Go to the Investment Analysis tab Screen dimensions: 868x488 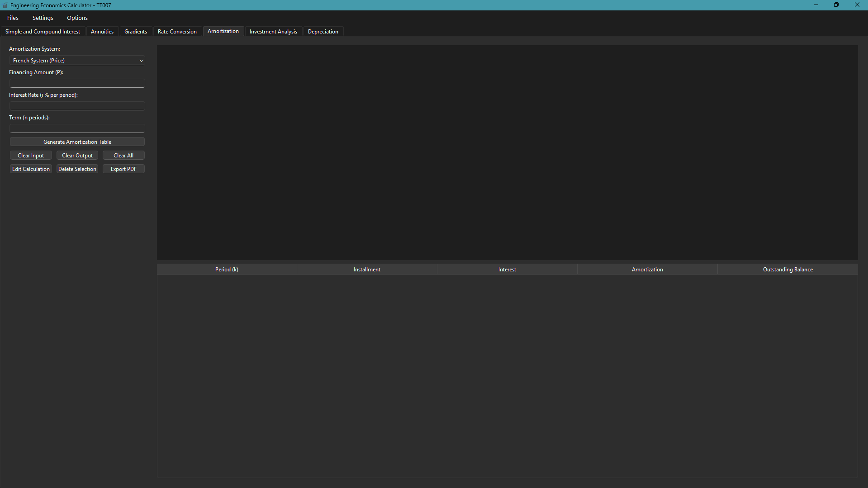point(273,32)
